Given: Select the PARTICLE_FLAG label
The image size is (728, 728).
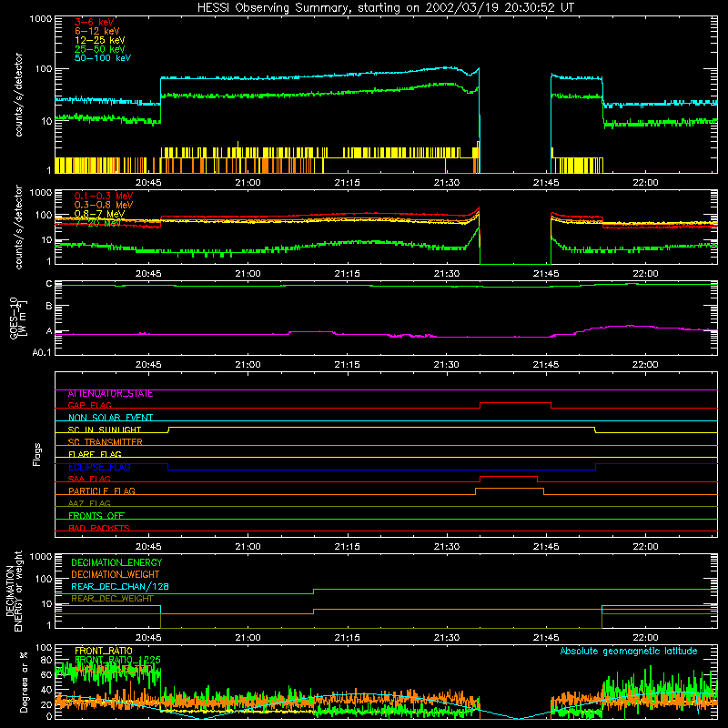Looking at the screenshot, I should pyautogui.click(x=102, y=491).
